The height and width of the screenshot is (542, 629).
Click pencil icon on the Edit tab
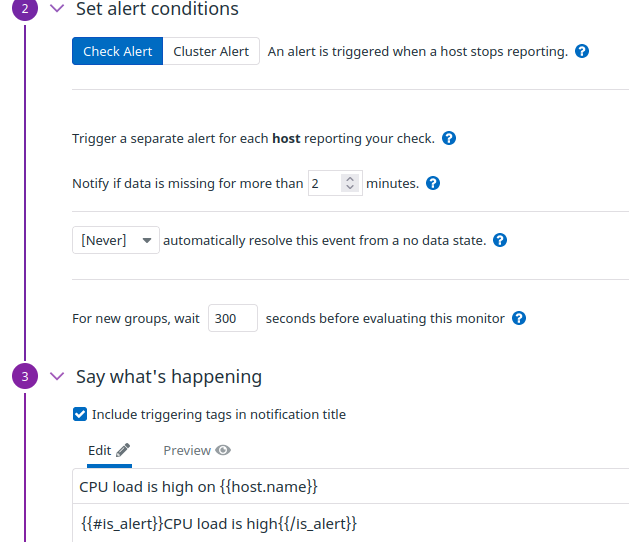[123, 450]
